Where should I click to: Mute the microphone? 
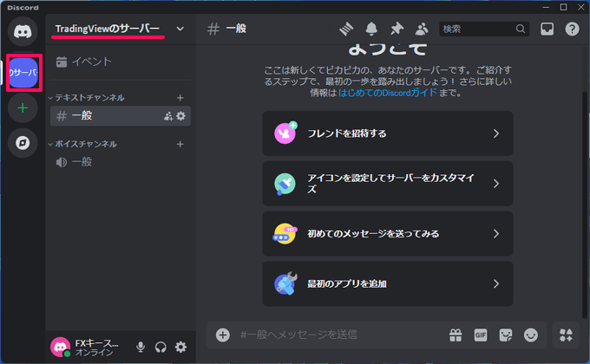tap(141, 347)
